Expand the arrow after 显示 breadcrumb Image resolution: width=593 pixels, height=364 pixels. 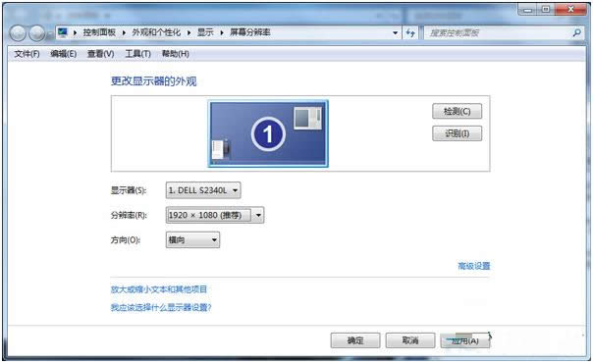coord(222,33)
